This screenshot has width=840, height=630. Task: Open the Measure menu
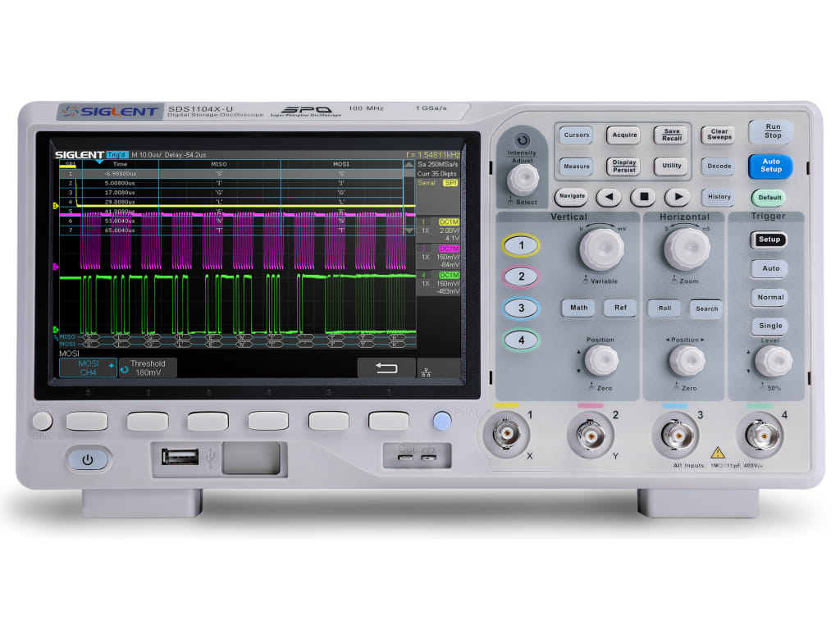point(576,167)
